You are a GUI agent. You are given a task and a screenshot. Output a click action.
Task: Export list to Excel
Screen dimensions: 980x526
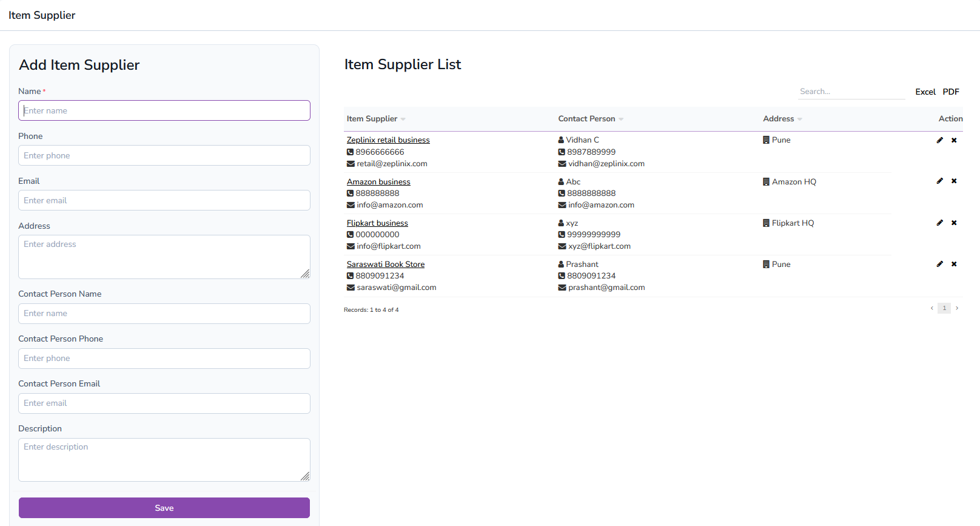click(x=925, y=92)
